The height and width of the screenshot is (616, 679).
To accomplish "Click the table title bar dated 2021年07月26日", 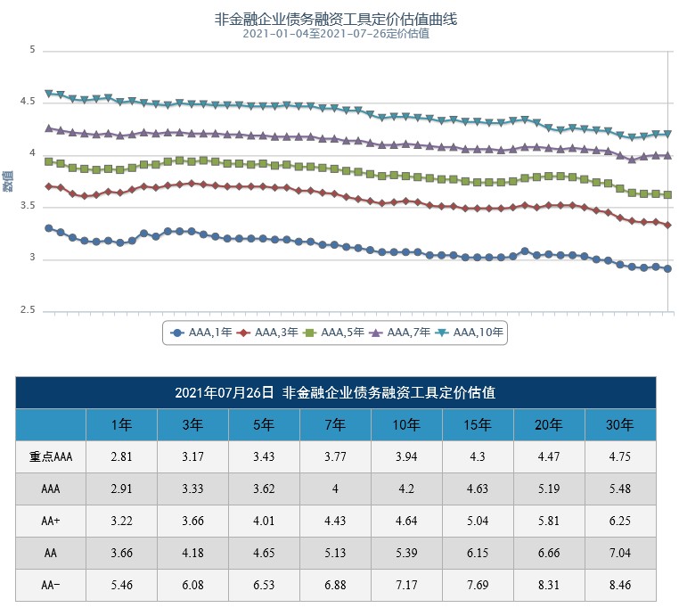I will pos(336,392).
